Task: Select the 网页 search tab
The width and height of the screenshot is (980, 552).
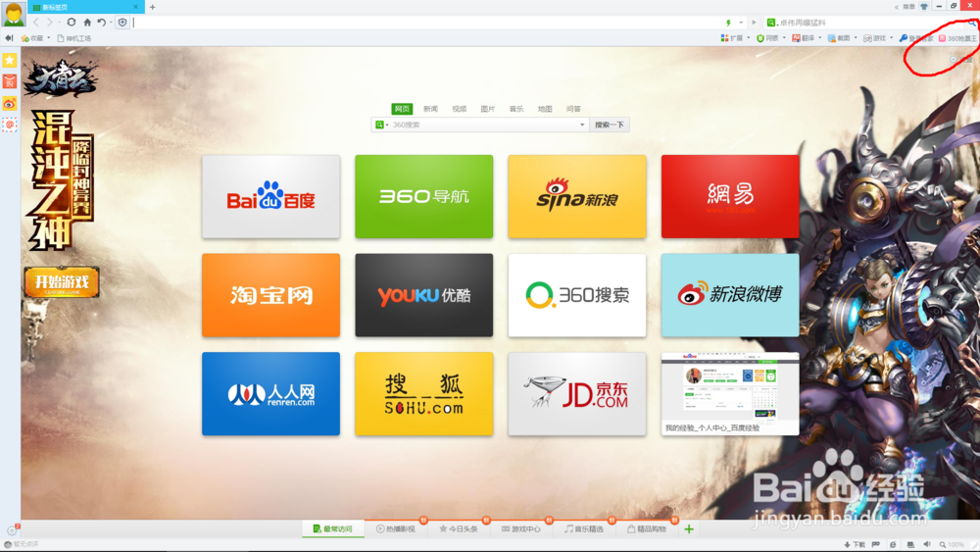Action: pos(402,109)
